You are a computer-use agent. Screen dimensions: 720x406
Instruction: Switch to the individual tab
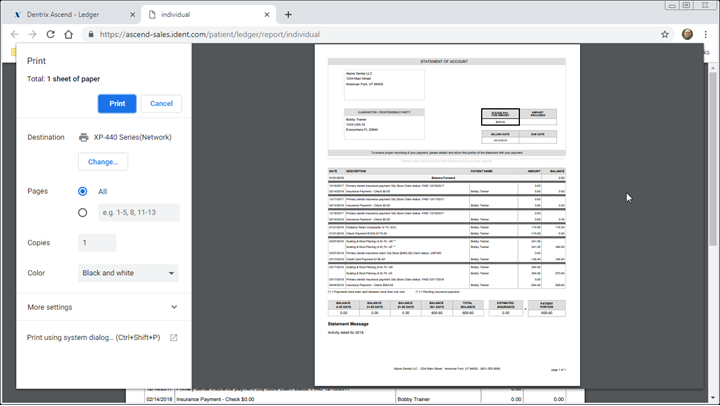[208, 15]
